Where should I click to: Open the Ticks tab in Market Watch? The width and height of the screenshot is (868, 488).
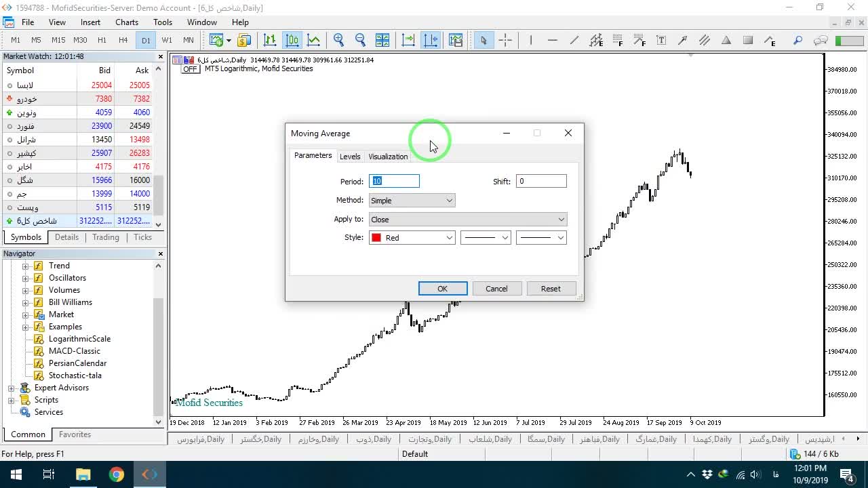(x=142, y=237)
